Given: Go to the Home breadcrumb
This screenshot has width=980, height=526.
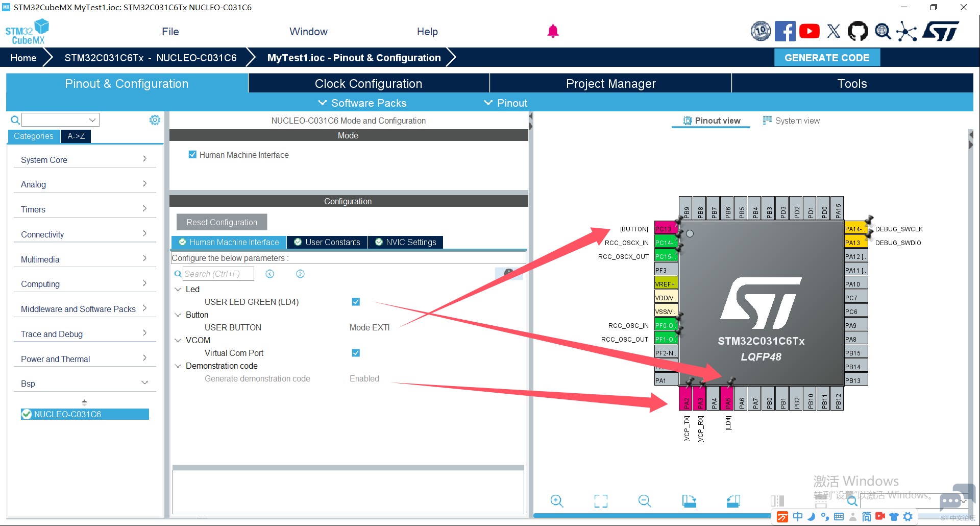Looking at the screenshot, I should (23, 58).
